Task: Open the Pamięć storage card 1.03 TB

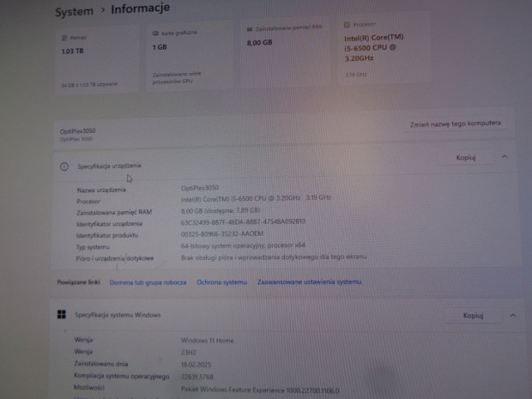Action: point(97,60)
